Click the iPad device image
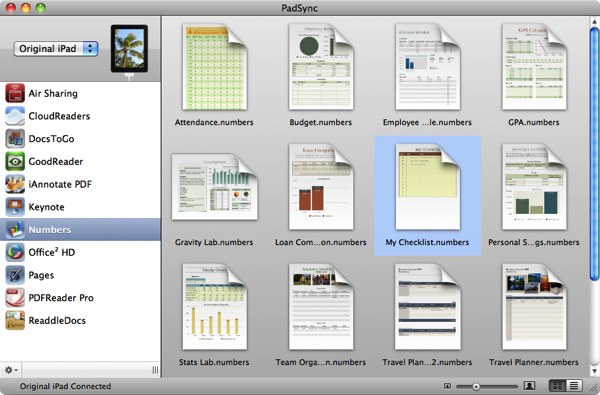 pos(129,49)
